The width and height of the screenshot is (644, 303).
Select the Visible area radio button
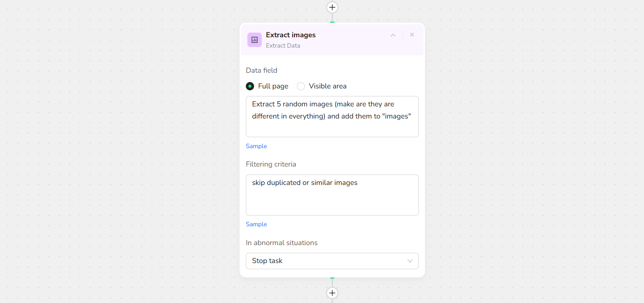point(301,86)
